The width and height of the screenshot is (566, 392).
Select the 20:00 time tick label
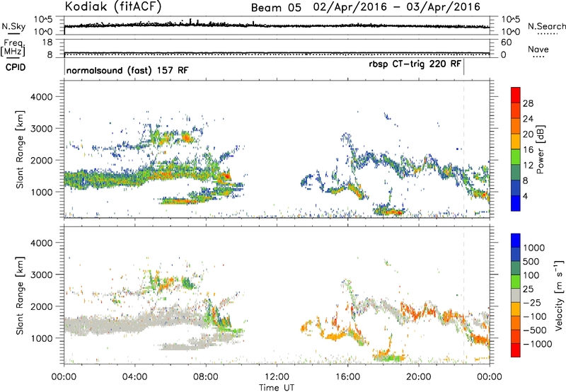click(x=419, y=377)
